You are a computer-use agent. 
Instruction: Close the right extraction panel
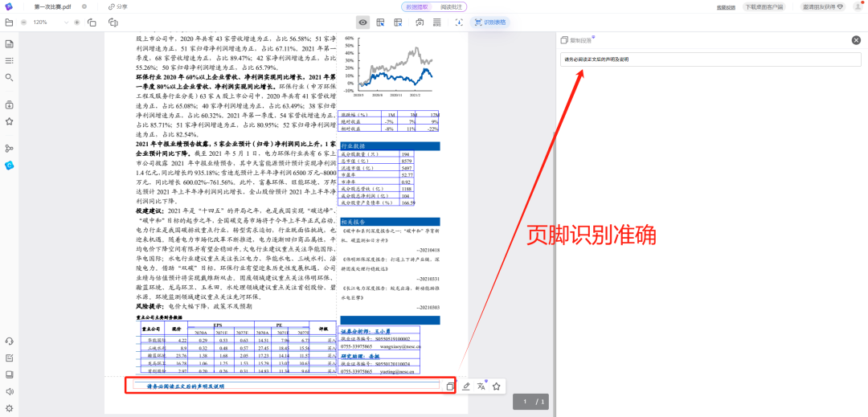[x=856, y=40]
